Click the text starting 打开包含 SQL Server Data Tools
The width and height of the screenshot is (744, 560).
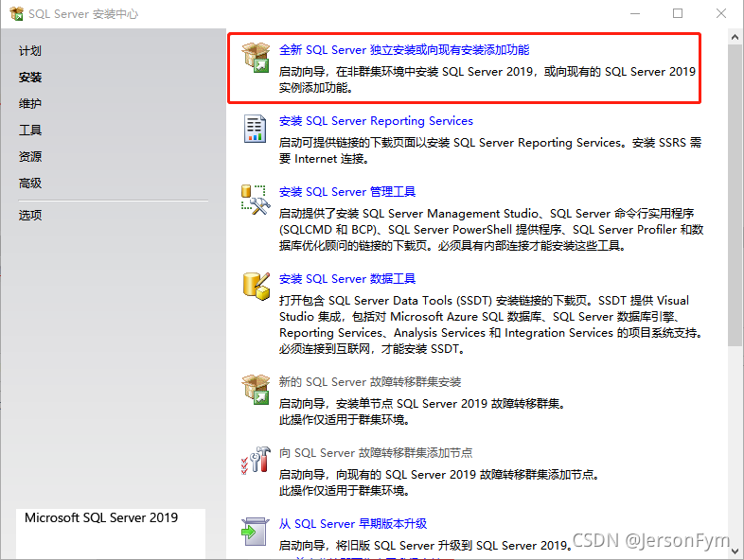coord(490,324)
